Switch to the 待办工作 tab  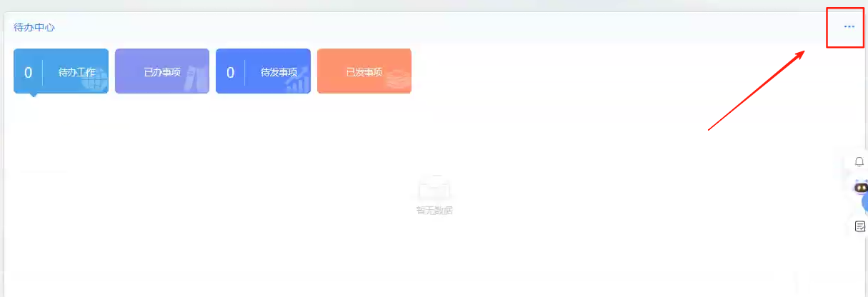tap(61, 71)
